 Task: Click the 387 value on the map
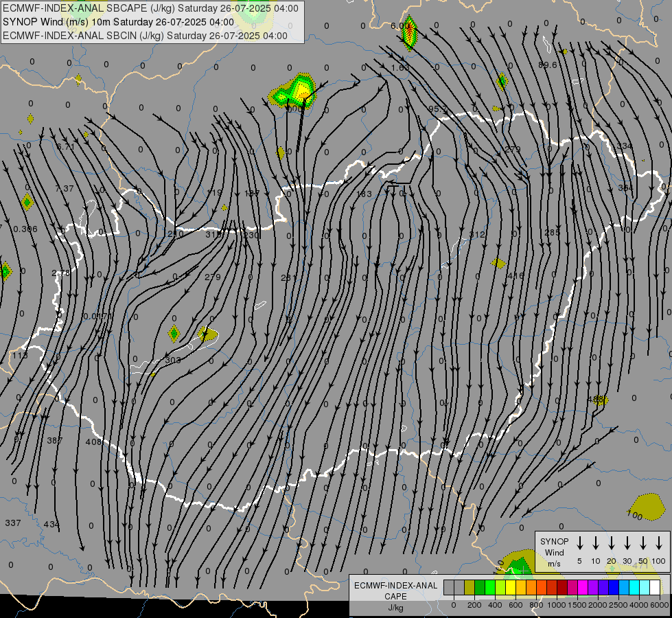[55, 440]
